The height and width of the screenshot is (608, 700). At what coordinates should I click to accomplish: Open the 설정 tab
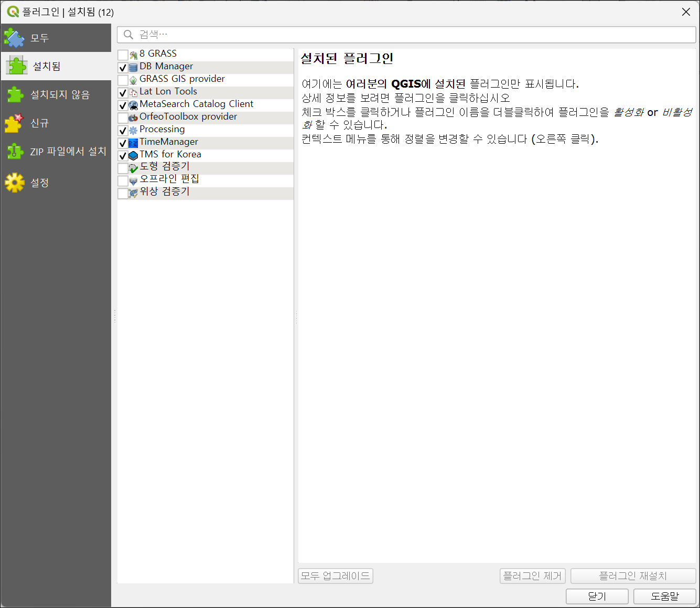click(56, 183)
